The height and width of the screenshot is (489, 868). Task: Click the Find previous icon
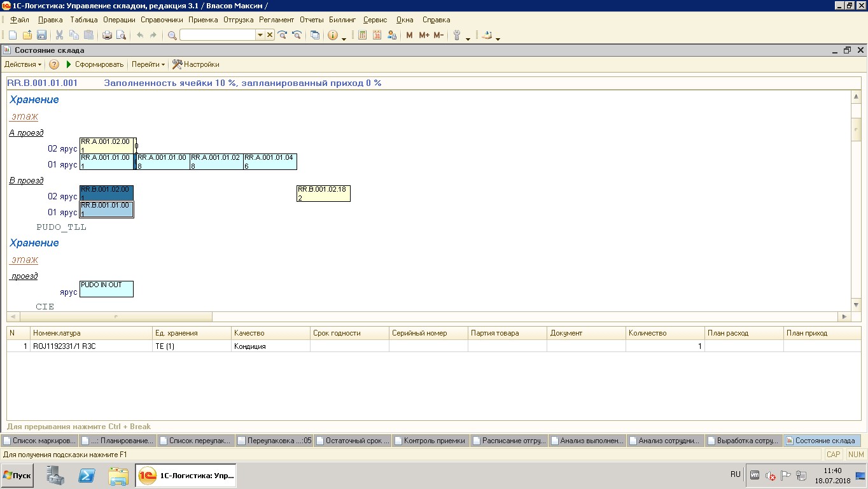coord(297,35)
